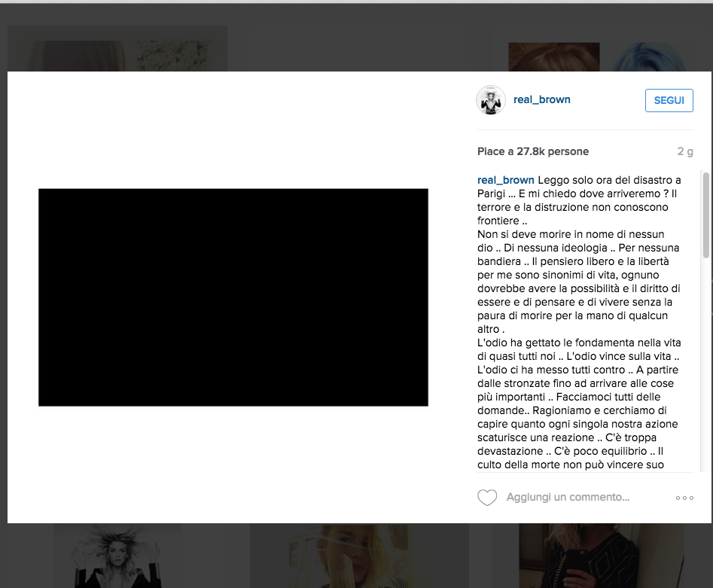The width and height of the screenshot is (713, 588).
Task: Open comment options via the three-dot icon
Action: coord(684,497)
